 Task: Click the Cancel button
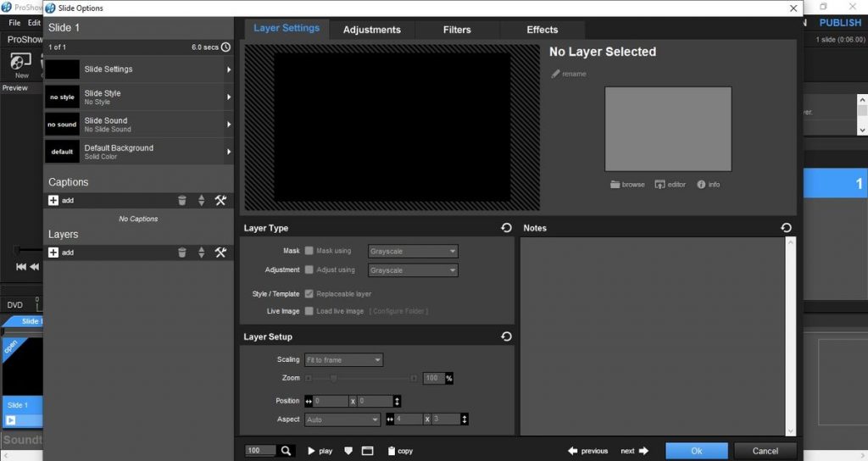point(765,451)
